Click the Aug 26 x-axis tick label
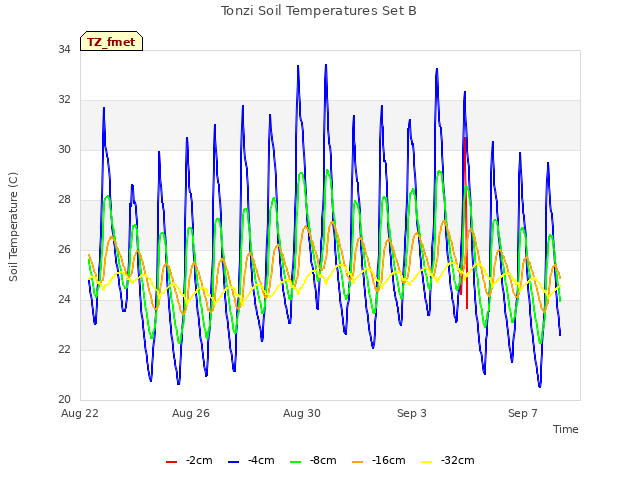The width and height of the screenshot is (640, 480). 191,413
